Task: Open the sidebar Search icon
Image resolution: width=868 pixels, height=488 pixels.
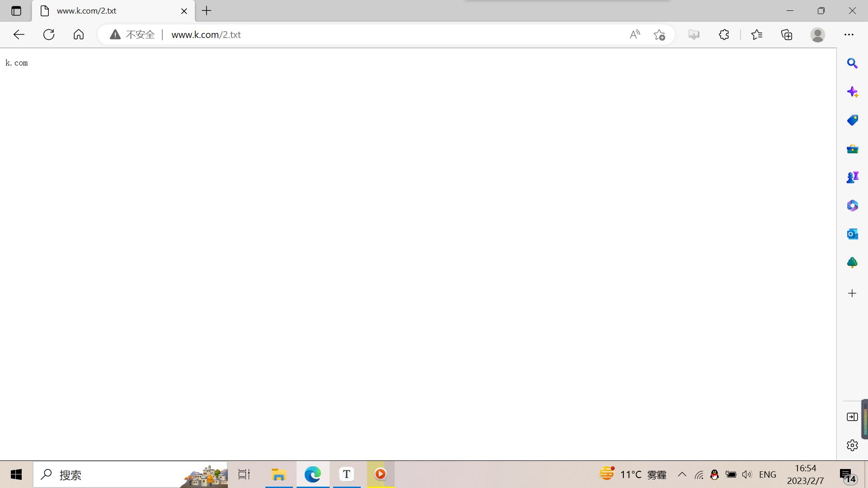Action: pos(852,63)
